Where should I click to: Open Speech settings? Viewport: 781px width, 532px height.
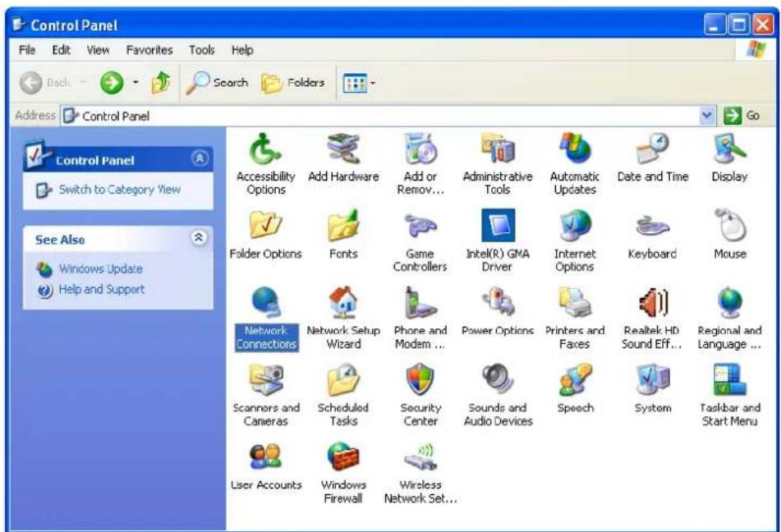575,389
